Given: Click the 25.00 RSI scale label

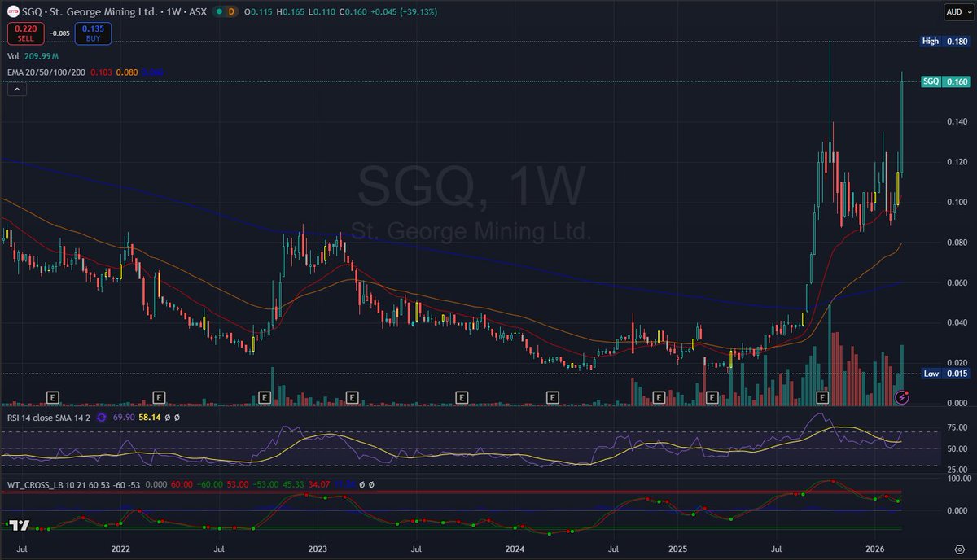Looking at the screenshot, I should tap(956, 470).
